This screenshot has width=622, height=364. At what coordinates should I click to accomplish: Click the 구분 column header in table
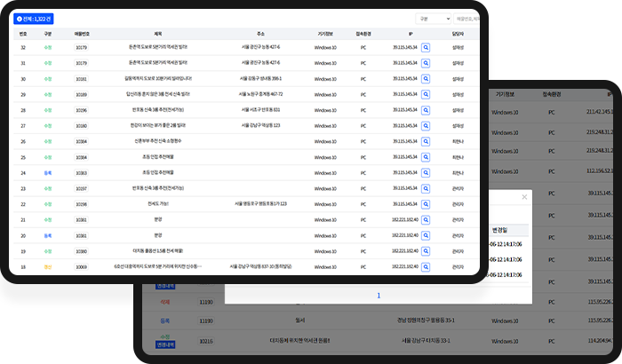[x=48, y=34]
